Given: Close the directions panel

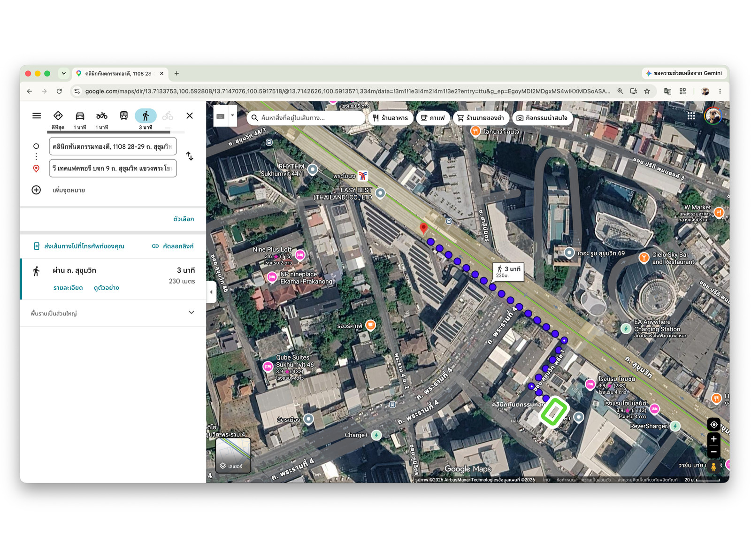Looking at the screenshot, I should click(190, 115).
